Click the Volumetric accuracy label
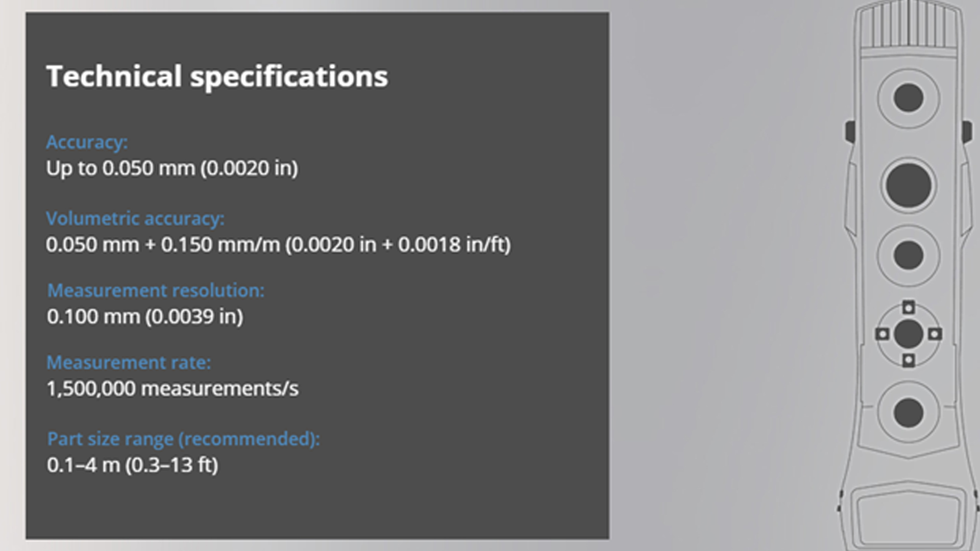Screen dimensions: 980x551 click(x=135, y=219)
